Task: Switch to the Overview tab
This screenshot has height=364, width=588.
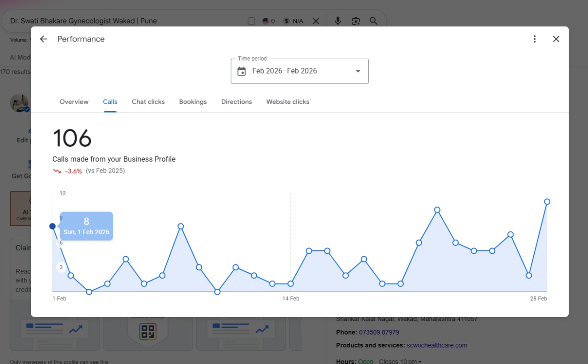Action: (74, 102)
